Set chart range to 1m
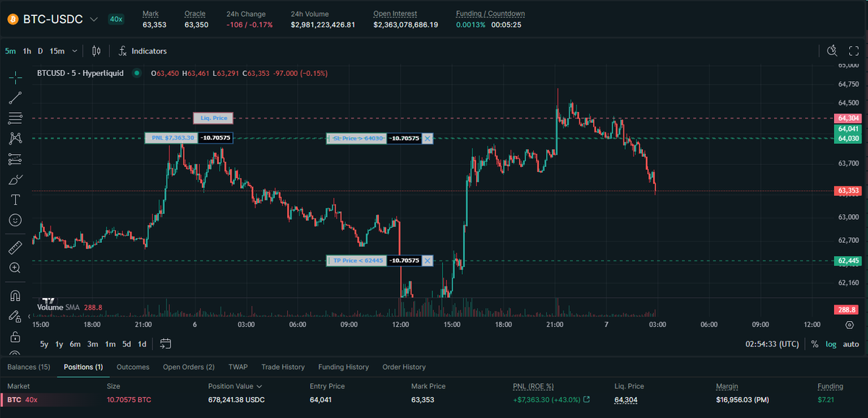 click(x=111, y=344)
